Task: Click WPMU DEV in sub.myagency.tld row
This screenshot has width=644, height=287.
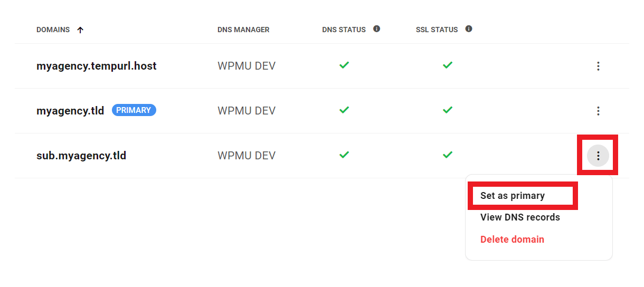Action: coord(247,156)
